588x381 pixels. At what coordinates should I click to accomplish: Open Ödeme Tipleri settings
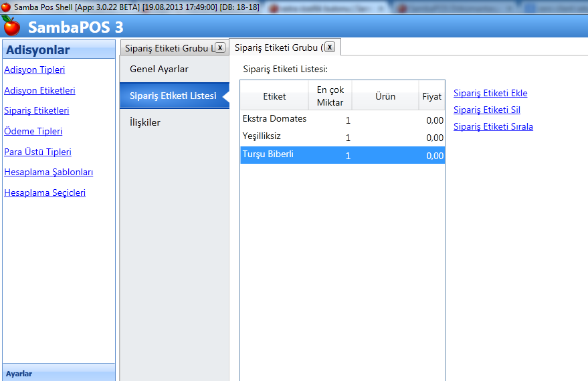point(33,132)
